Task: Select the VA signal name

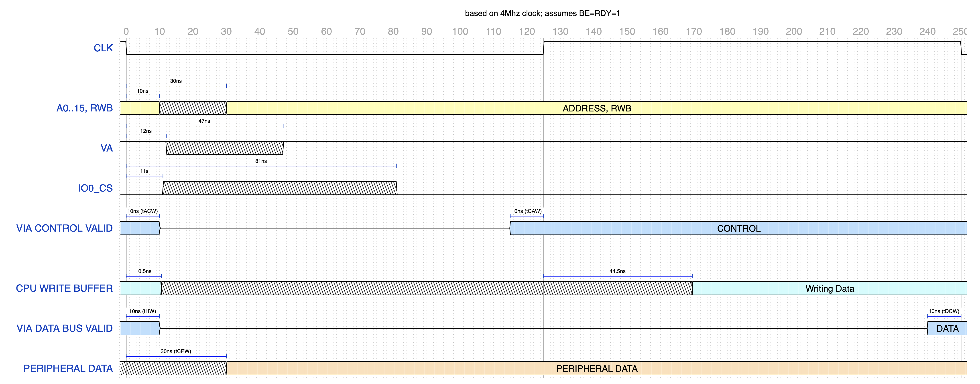Action: (106, 148)
